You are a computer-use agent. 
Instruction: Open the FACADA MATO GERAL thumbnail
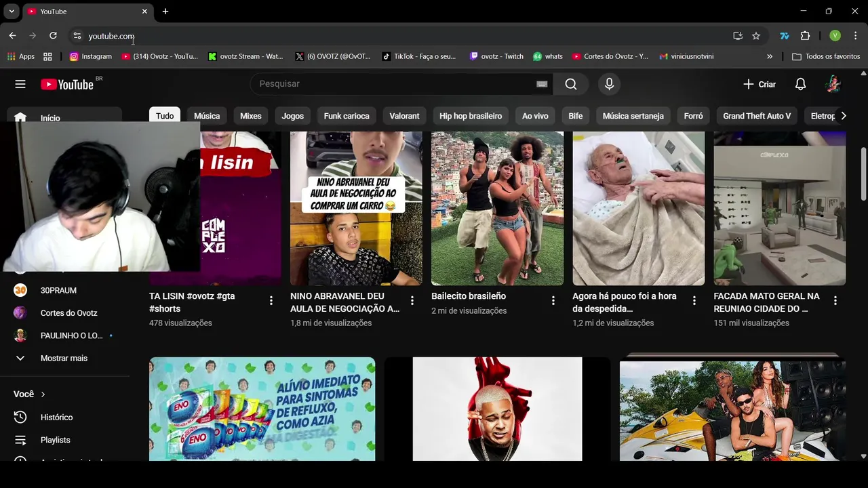779,208
